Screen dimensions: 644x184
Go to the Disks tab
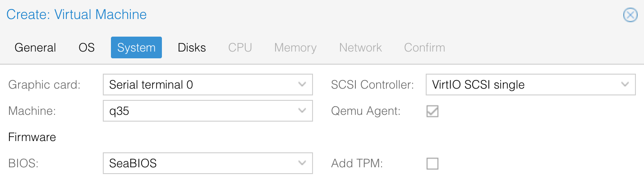192,47
